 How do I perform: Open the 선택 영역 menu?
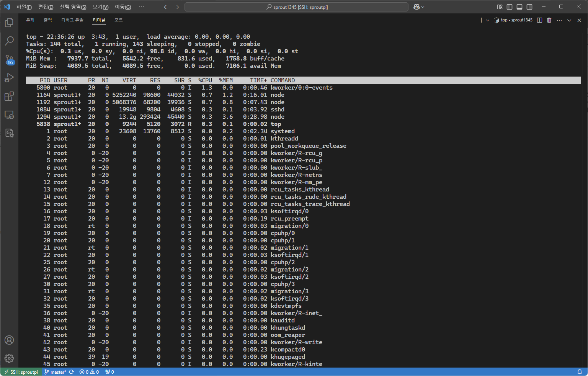point(73,7)
